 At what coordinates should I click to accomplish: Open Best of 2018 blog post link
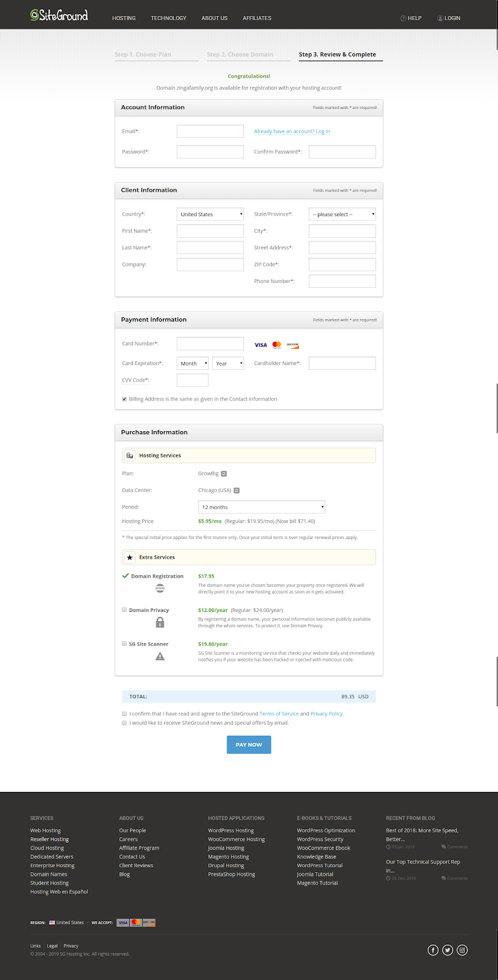[422, 834]
